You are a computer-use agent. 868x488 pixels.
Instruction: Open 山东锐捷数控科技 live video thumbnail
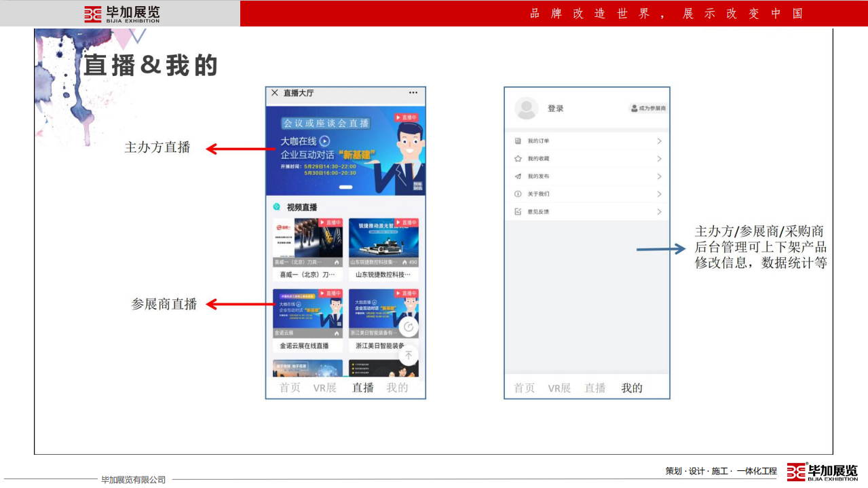383,242
